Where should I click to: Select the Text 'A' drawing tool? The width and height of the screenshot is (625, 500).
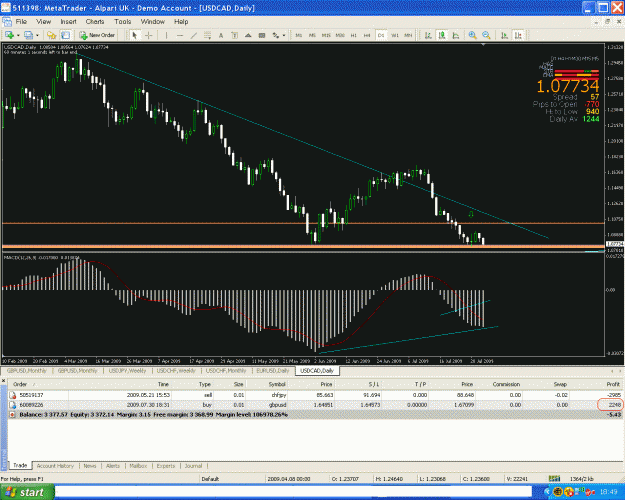point(220,35)
